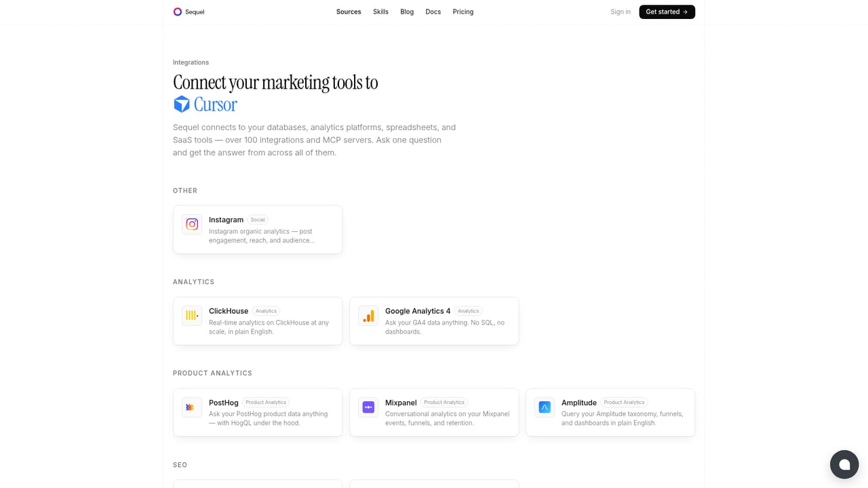868x488 pixels.
Task: Click the OTHER section heading
Action: 185,190
